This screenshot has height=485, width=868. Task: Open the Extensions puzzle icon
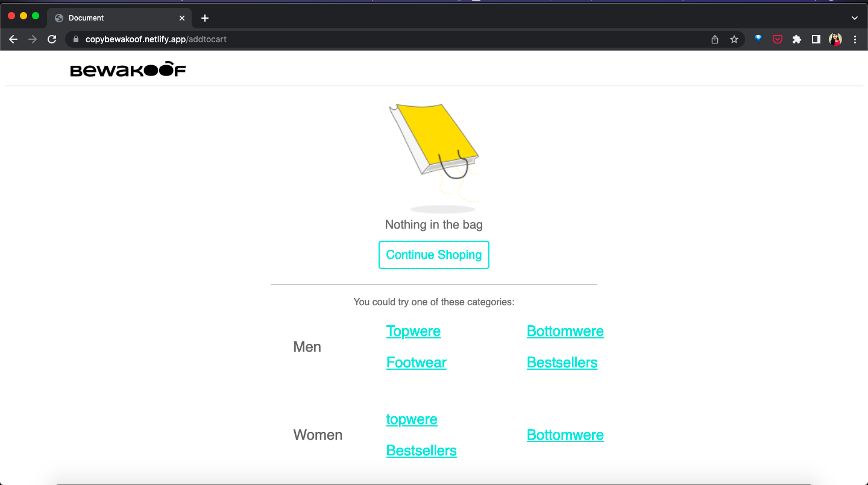[x=797, y=39]
